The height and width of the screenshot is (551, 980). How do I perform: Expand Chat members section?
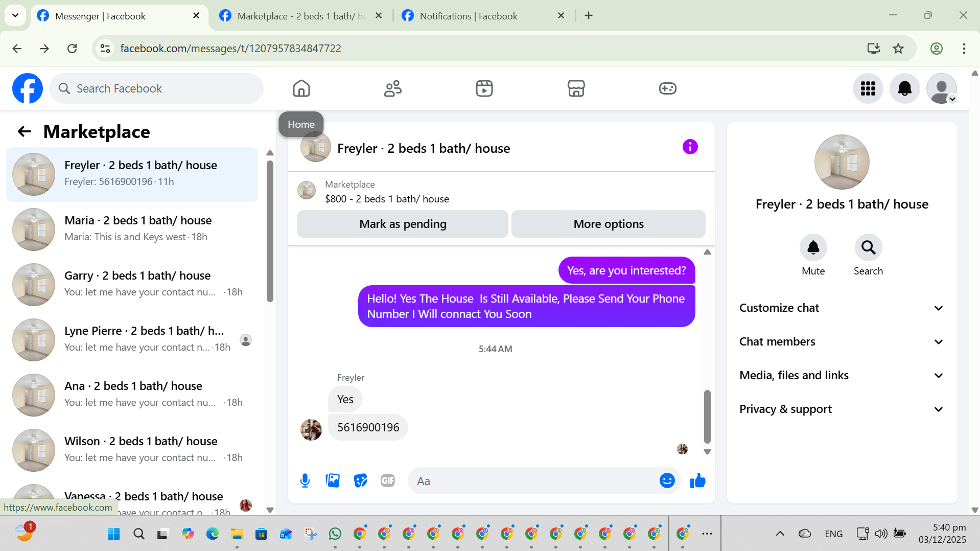coord(841,342)
